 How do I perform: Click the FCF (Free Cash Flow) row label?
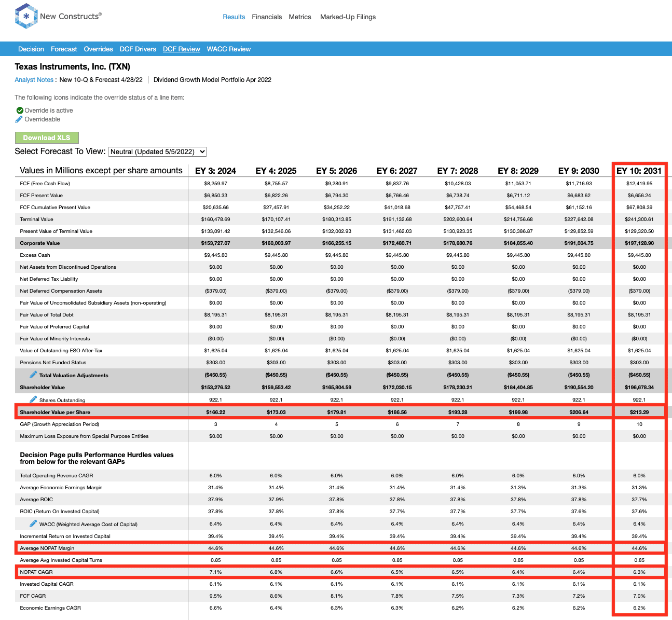tap(45, 184)
